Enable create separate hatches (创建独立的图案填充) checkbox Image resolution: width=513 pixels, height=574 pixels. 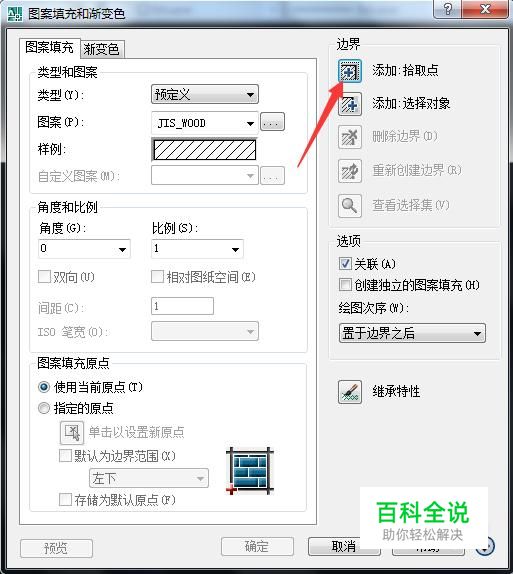pos(345,285)
